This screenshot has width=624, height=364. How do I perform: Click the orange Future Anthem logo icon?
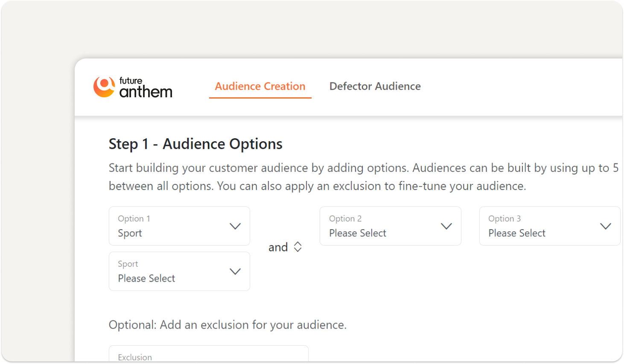point(104,87)
